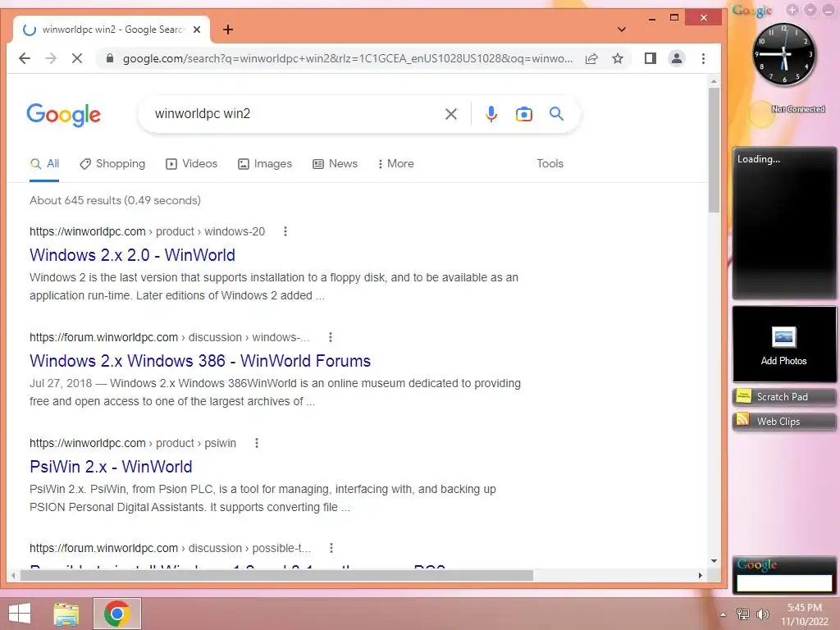Screen dimensions: 840x630
Task: Stop loading the page
Action: (77, 58)
